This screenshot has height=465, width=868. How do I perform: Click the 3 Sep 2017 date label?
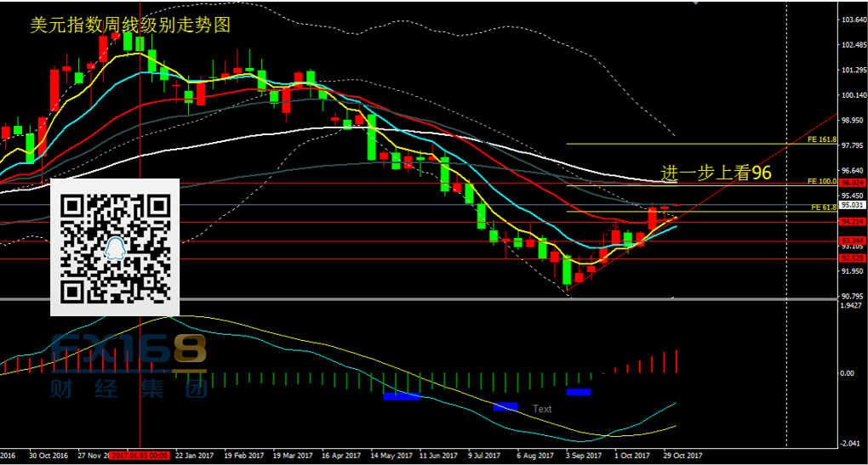coord(584,455)
